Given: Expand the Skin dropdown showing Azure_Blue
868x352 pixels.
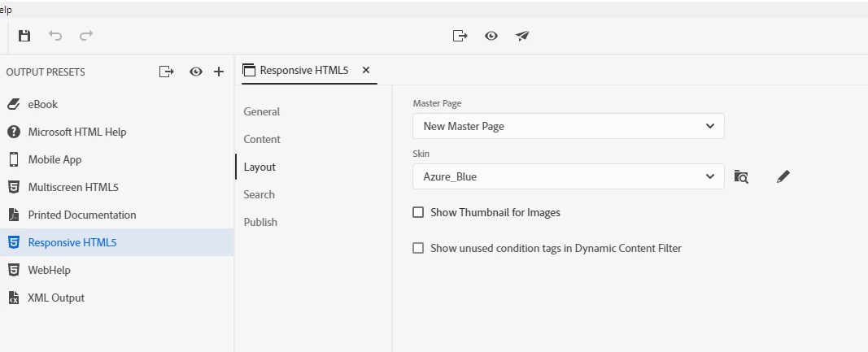Looking at the screenshot, I should pyautogui.click(x=568, y=176).
